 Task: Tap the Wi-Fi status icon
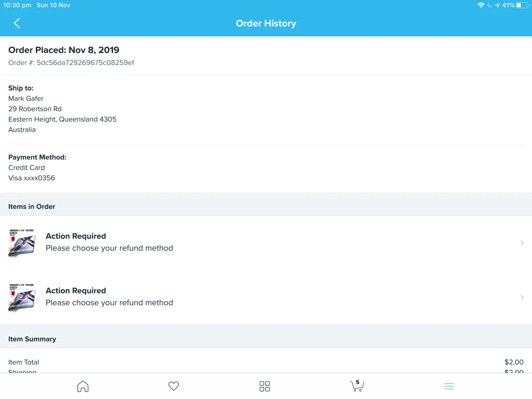(481, 5)
